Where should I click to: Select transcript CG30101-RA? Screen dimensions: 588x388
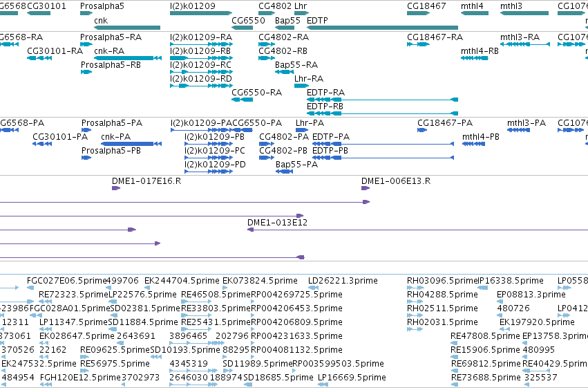(x=55, y=51)
